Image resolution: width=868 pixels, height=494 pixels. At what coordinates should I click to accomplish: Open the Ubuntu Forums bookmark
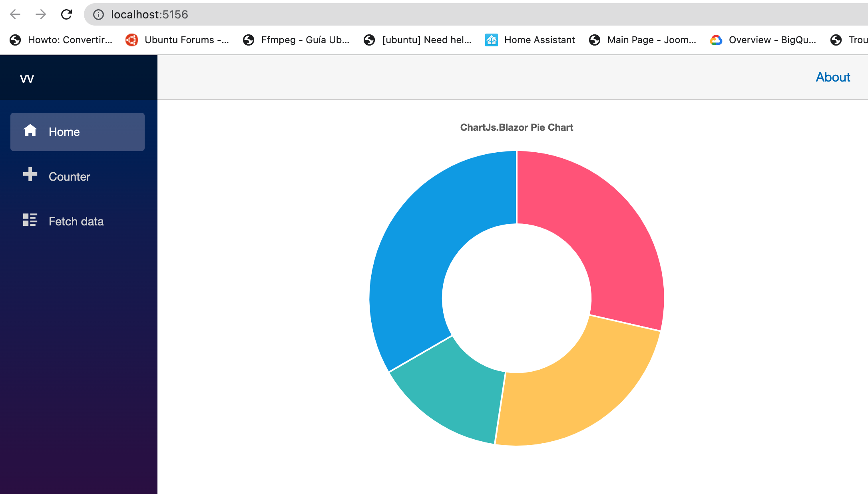(x=177, y=40)
